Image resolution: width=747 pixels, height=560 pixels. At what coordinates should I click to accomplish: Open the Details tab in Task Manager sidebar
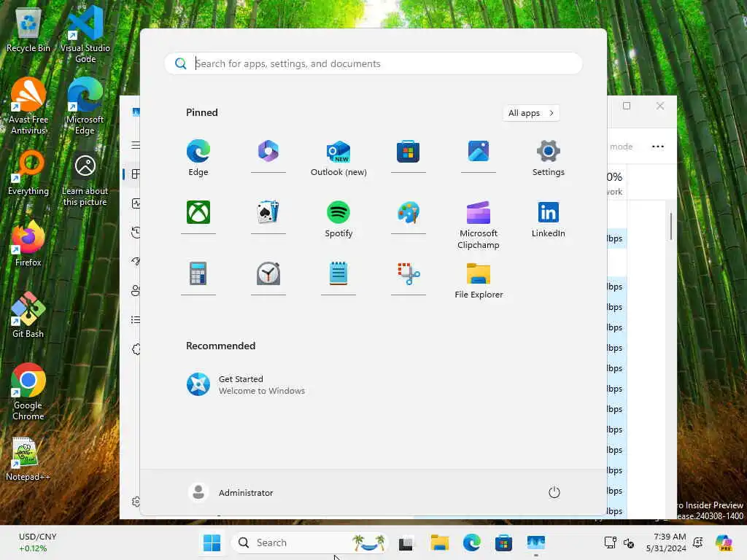pos(135,319)
